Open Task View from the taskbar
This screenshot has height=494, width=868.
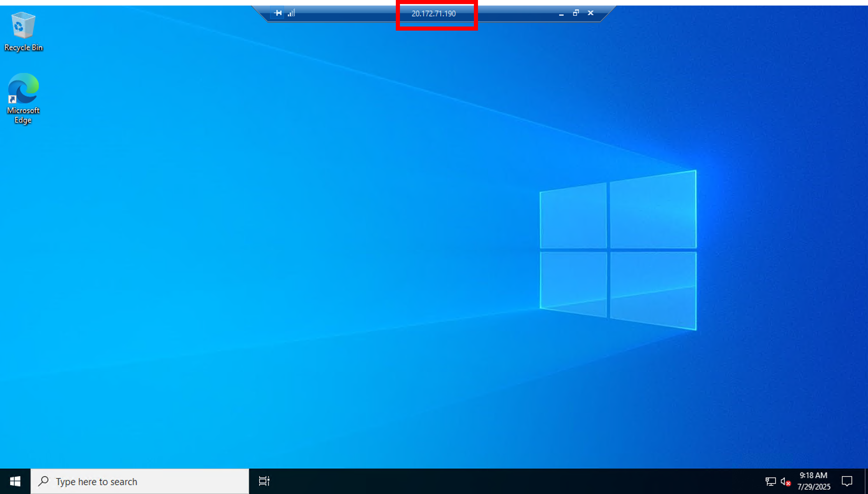(264, 481)
